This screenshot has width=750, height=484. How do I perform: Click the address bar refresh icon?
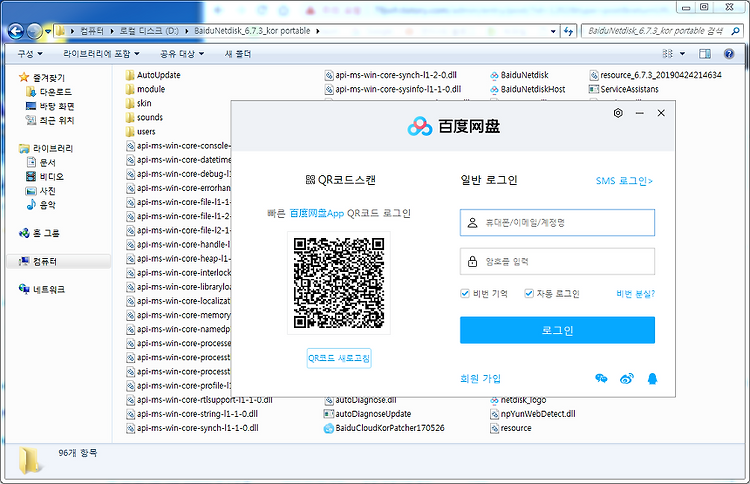[568, 31]
